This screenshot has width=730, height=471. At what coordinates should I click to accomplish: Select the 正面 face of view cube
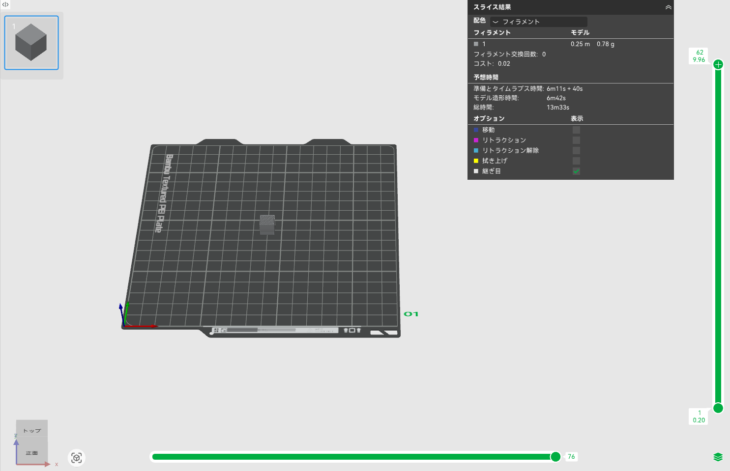click(x=32, y=453)
